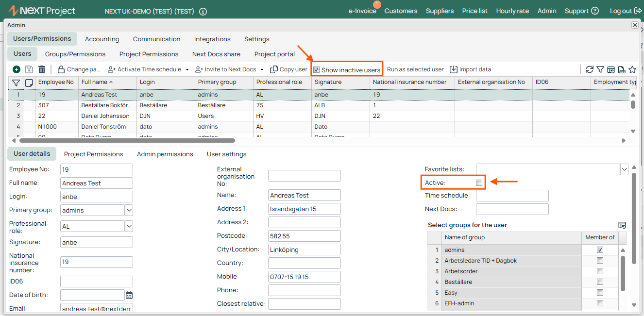The image size is (644, 316).
Task: Open the Settings tab
Action: pyautogui.click(x=257, y=39)
